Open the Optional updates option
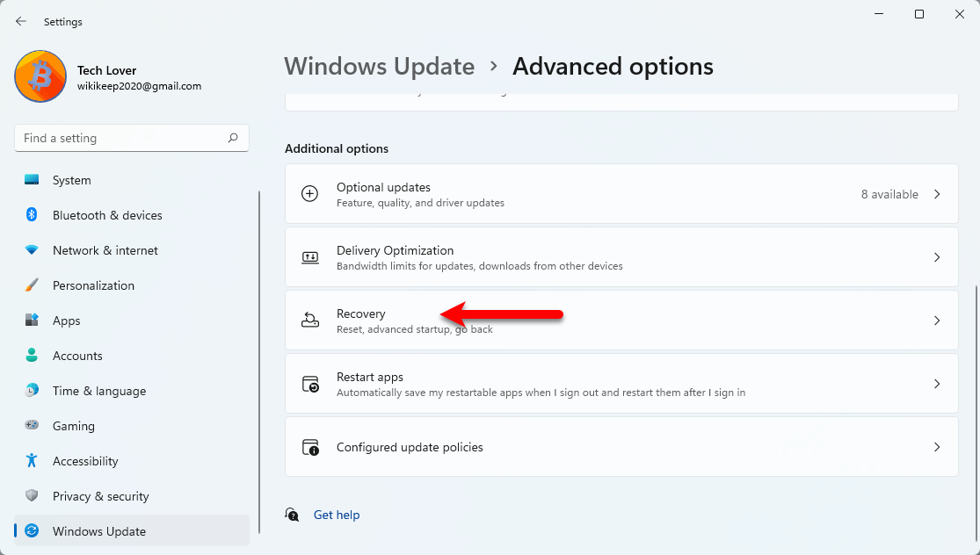Screen dimensions: 980x555 pos(621,194)
